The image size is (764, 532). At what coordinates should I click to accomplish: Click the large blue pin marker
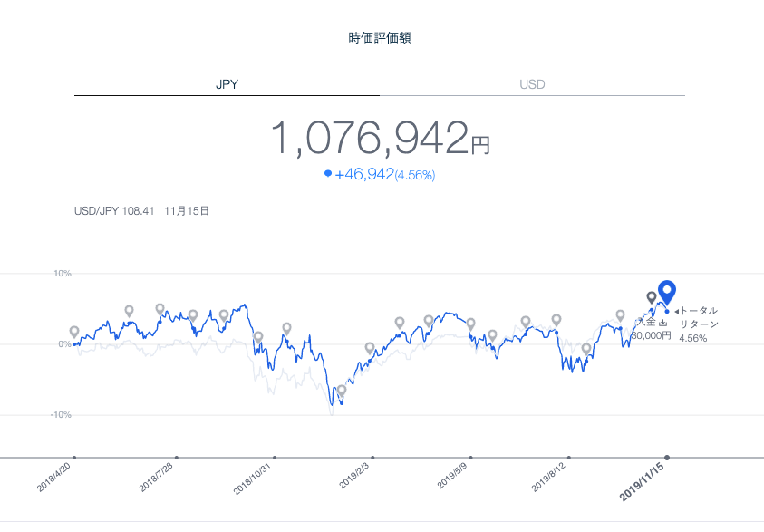667,291
